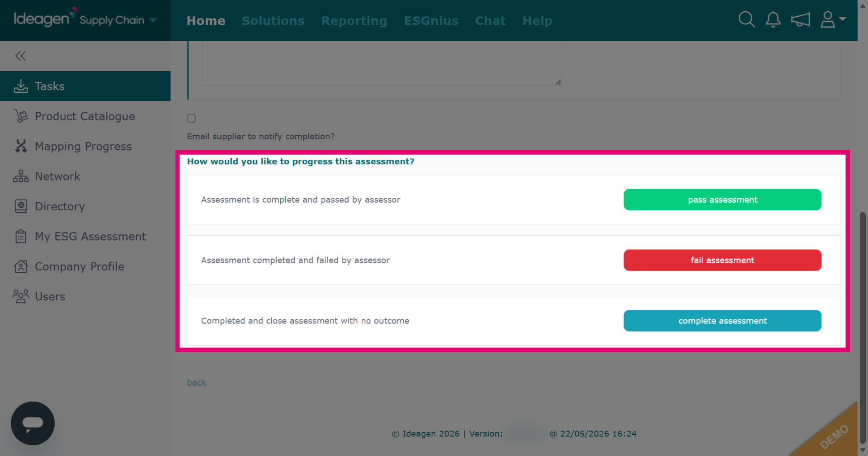Select Tasks label in the sidebar

50,86
